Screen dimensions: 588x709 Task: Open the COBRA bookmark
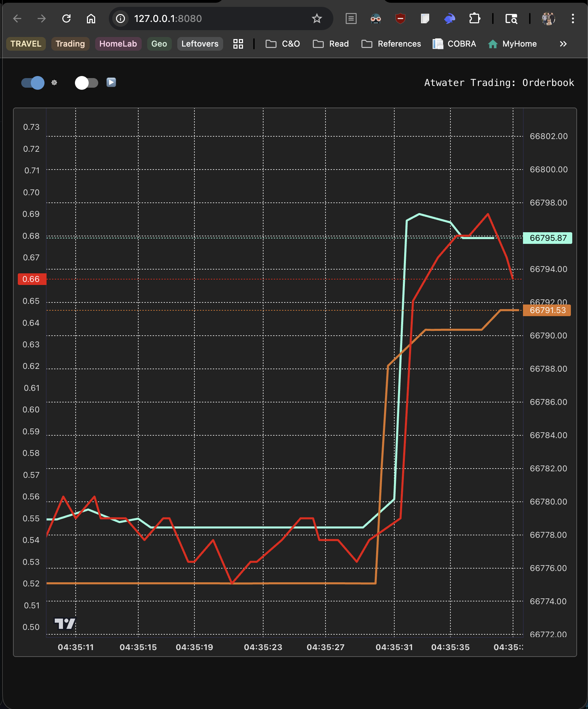455,44
